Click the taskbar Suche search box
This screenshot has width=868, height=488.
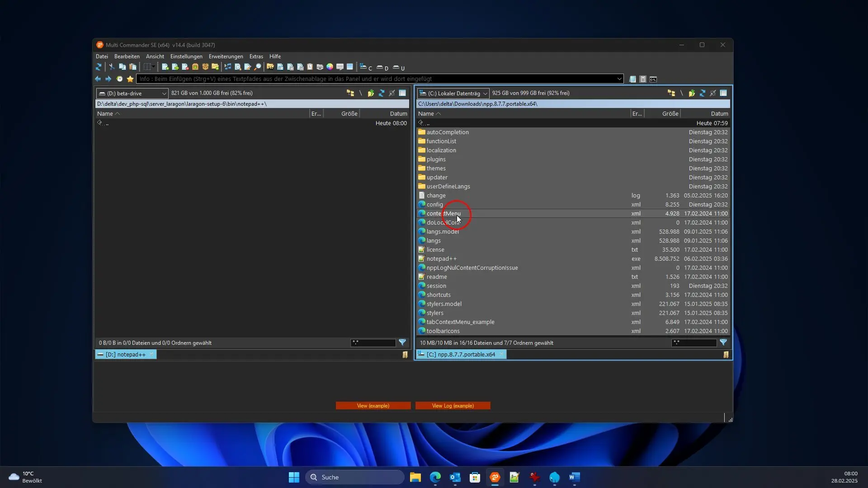[355, 477]
